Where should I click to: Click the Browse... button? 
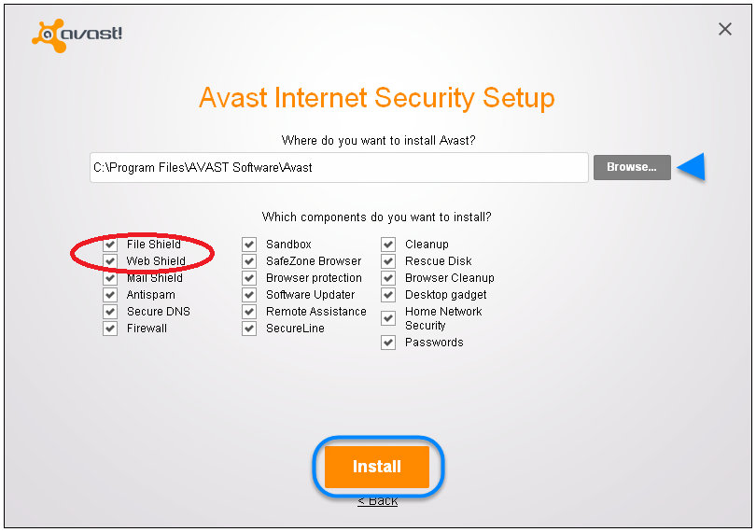(x=632, y=167)
